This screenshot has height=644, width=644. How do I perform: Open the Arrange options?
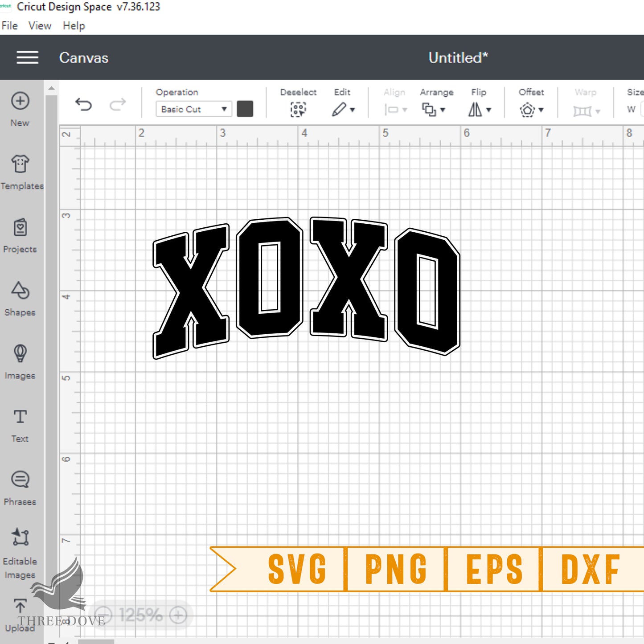click(429, 109)
